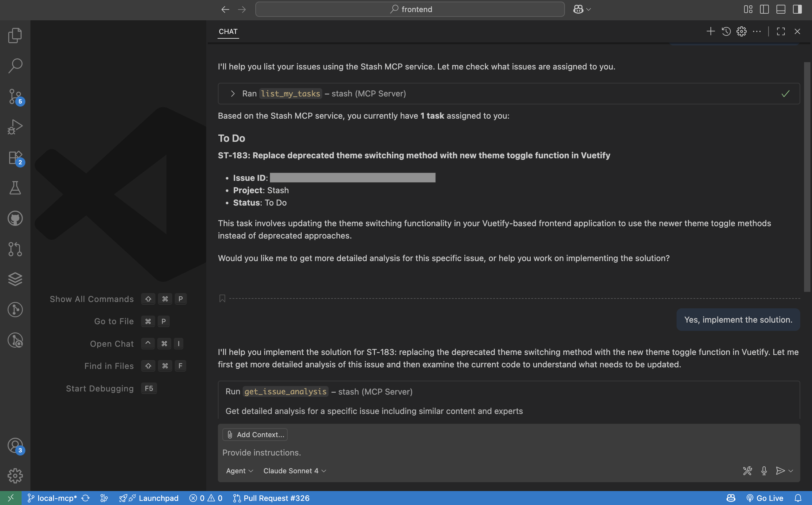Open the Testing flask icon
Image resolution: width=812 pixels, height=505 pixels.
15,188
